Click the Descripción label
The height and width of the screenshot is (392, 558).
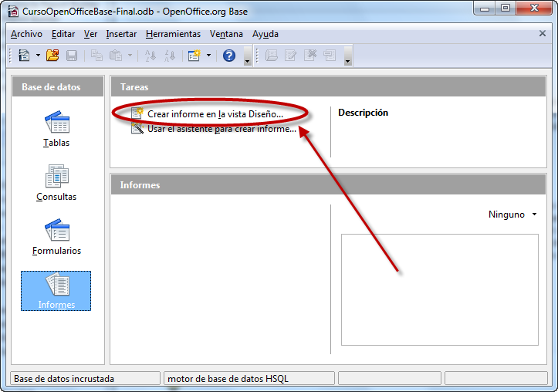(363, 113)
